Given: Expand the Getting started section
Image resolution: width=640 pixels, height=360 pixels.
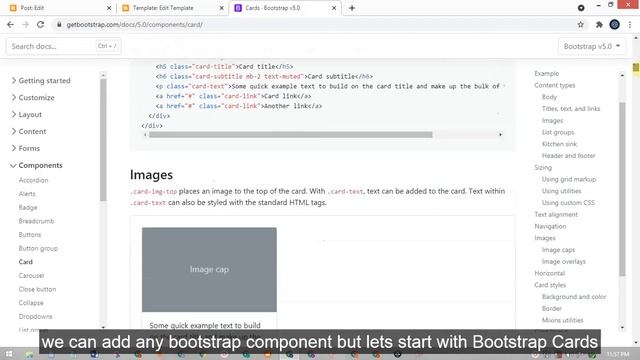Looking at the screenshot, I should [x=41, y=80].
